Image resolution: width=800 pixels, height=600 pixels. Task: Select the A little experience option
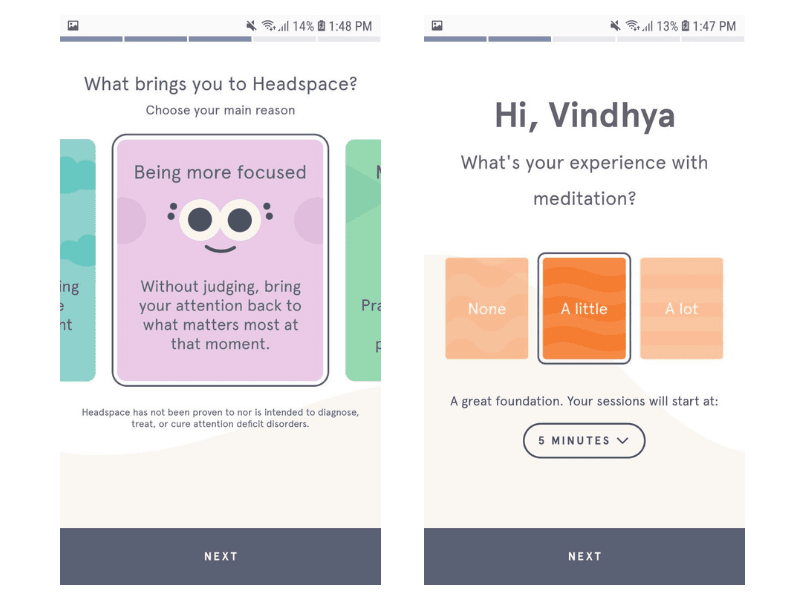point(584,308)
